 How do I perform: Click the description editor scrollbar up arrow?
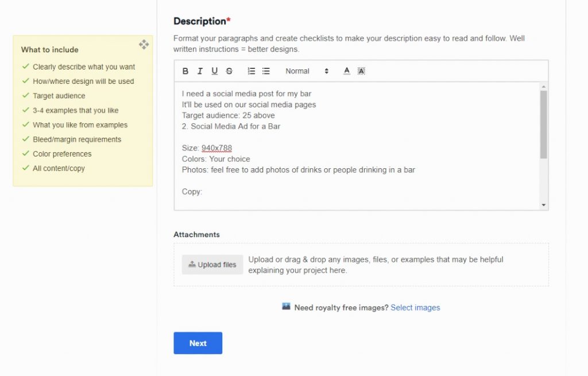[x=543, y=87]
